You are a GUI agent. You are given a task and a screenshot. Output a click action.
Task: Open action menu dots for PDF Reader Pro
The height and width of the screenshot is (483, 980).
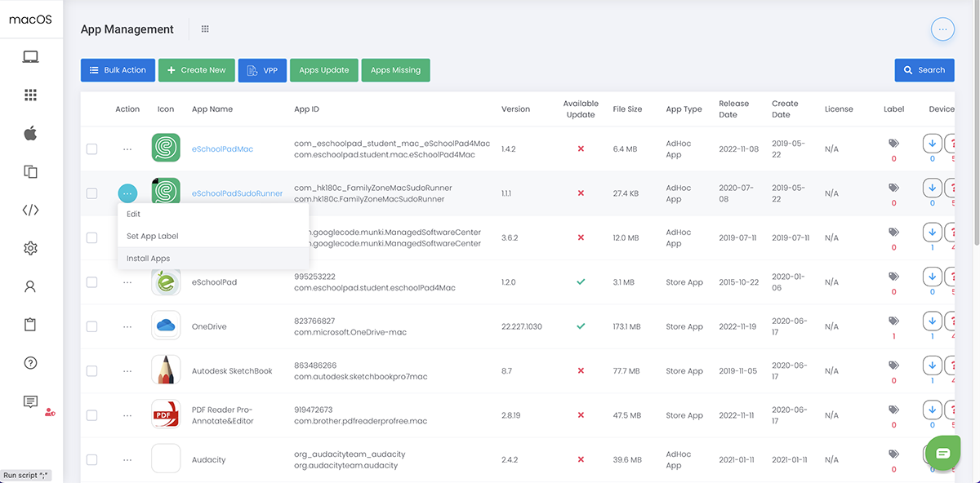pos(127,415)
